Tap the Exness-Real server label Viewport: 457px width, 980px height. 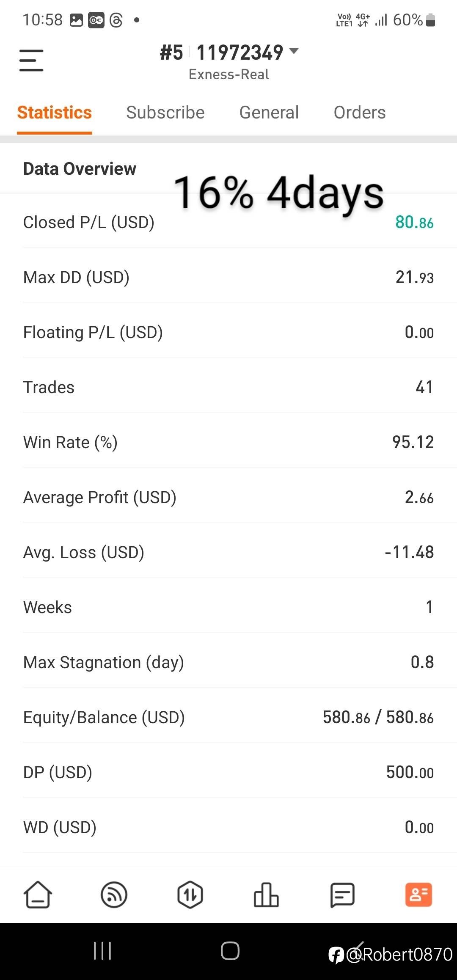coord(229,74)
